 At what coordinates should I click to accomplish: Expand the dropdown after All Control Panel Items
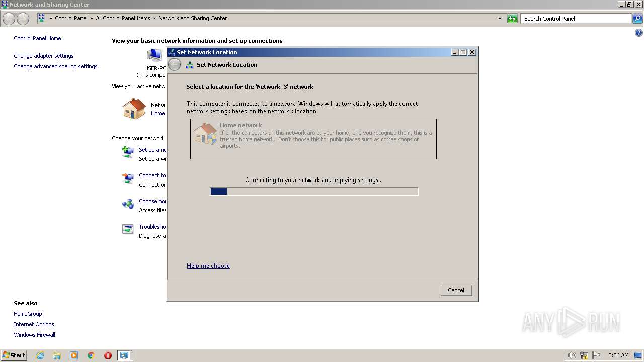coord(154,18)
